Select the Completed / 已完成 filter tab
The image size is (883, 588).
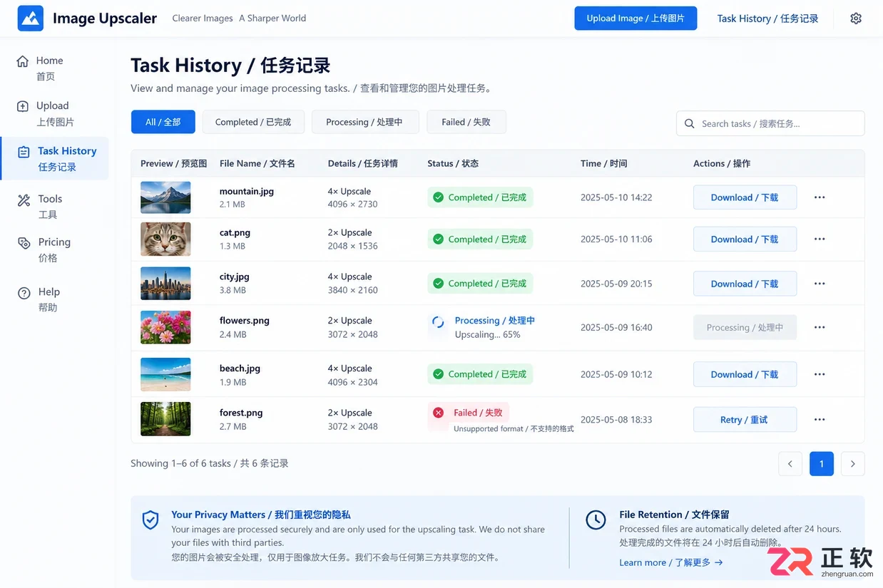(x=253, y=122)
